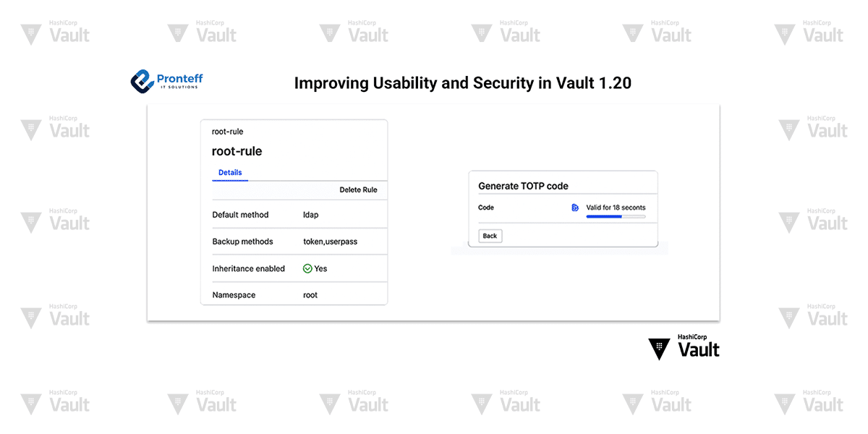Click the green inheritance checkmark icon
The width and height of the screenshot is (868, 434).
point(307,268)
